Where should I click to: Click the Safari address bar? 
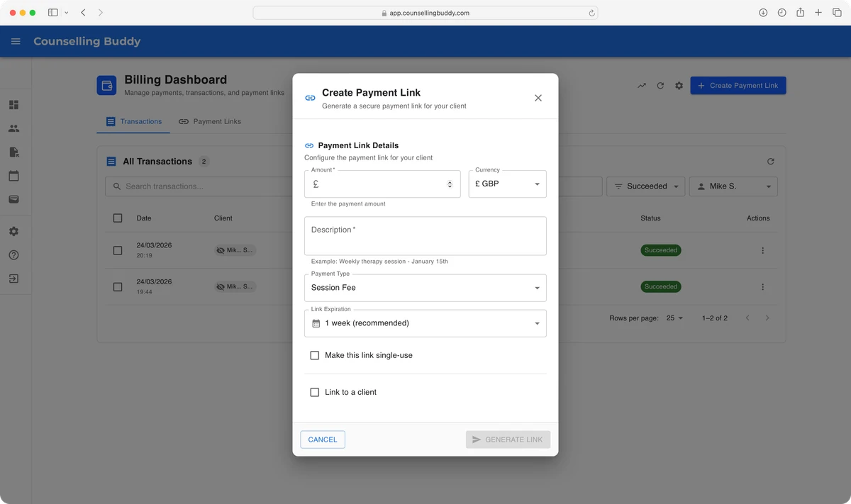(x=425, y=13)
